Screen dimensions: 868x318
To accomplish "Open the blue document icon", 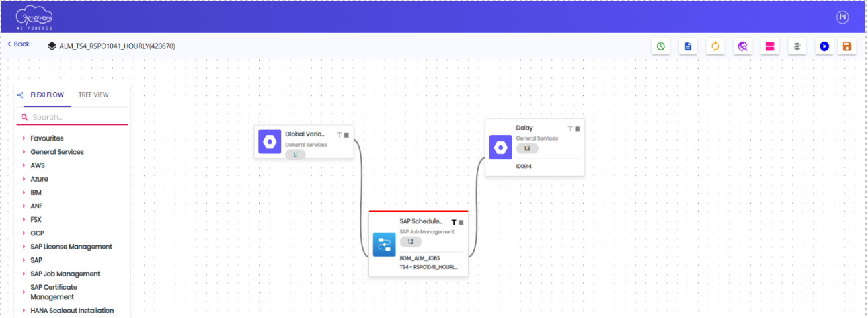I will (688, 46).
